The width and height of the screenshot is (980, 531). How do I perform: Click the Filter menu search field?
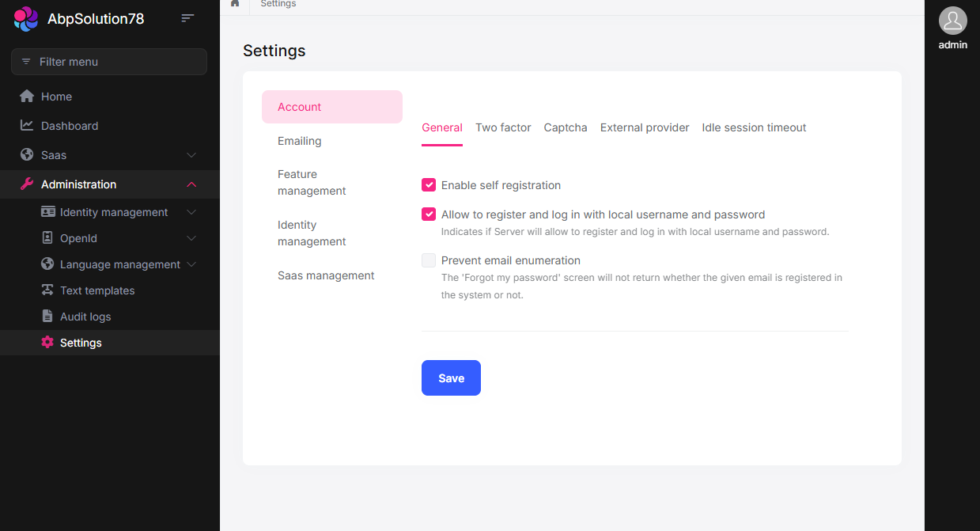(109, 62)
